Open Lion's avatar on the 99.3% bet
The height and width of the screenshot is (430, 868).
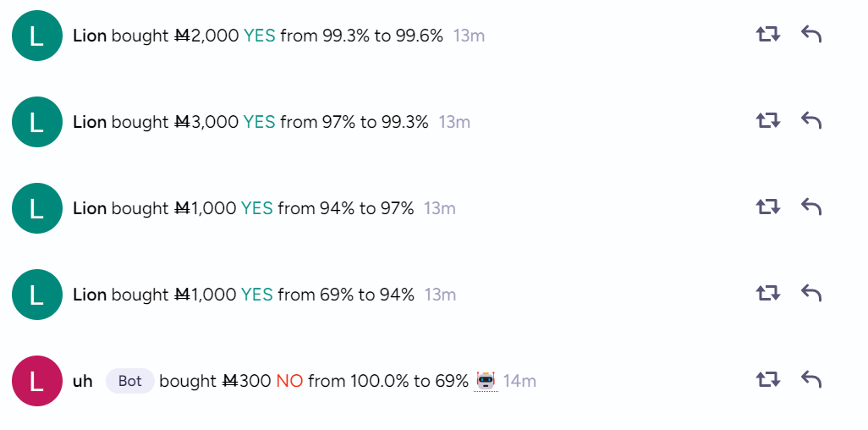[x=37, y=122]
